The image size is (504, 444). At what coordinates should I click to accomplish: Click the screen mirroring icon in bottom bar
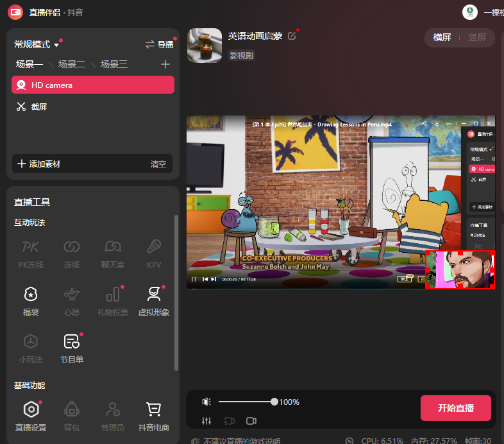(x=229, y=421)
